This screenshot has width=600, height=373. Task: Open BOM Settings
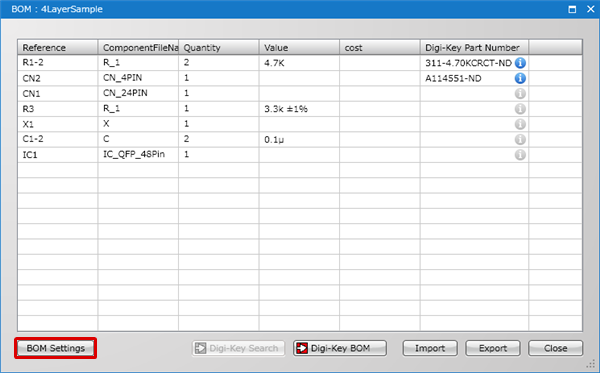point(55,348)
